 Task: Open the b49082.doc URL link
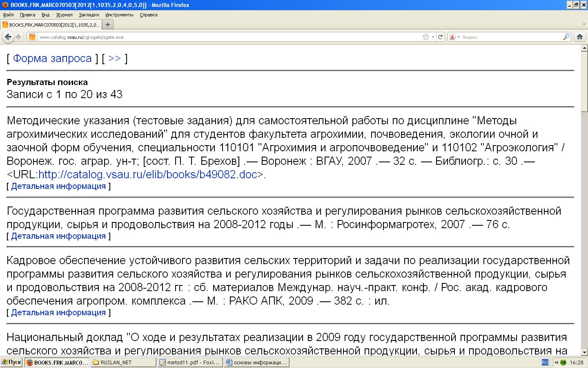click(x=148, y=175)
